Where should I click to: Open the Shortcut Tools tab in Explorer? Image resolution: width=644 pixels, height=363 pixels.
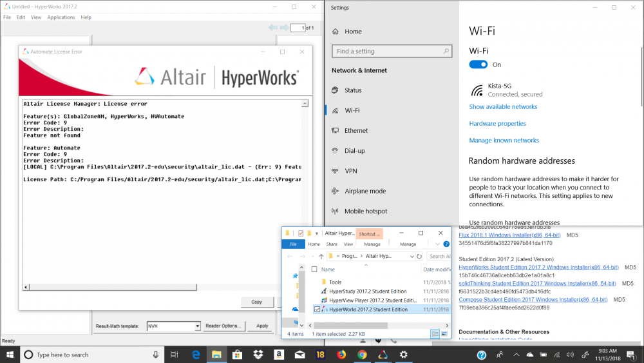pos(369,233)
